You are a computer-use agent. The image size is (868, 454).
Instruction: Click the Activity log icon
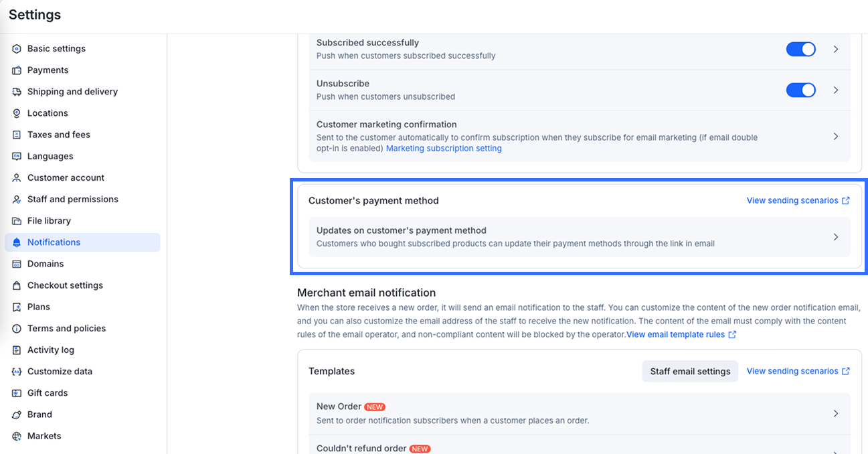click(17, 350)
